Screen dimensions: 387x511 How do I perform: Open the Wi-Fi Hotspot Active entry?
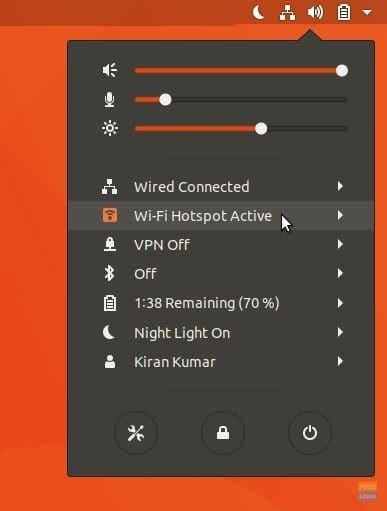click(x=221, y=215)
